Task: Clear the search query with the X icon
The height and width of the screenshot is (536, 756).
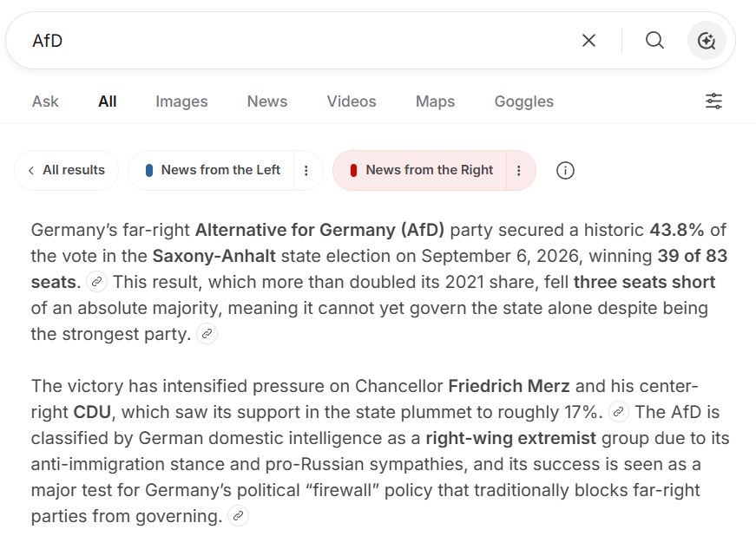Action: (588, 41)
